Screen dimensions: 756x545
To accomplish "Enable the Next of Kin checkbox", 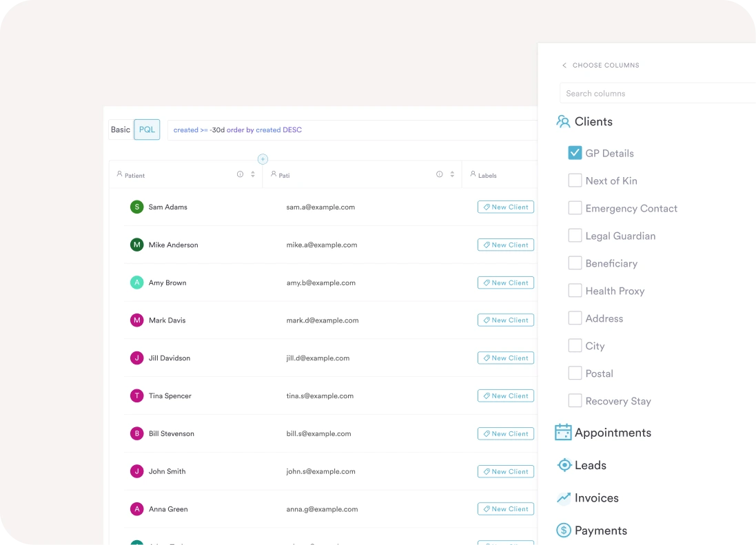I will (x=575, y=181).
